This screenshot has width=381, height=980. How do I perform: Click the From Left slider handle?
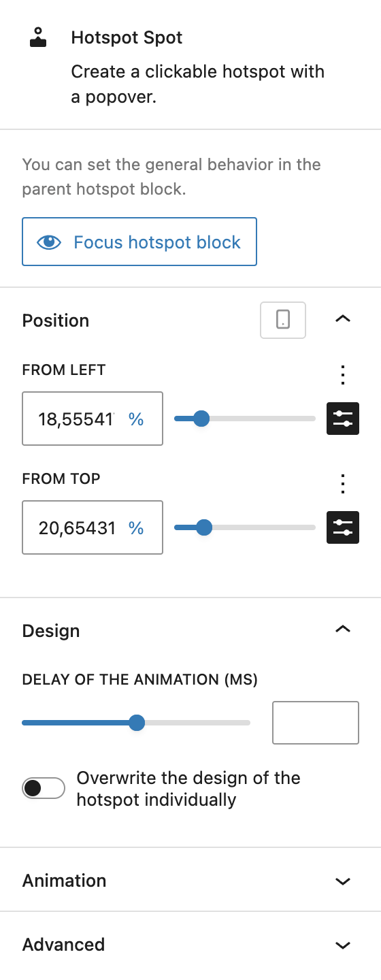tap(201, 419)
